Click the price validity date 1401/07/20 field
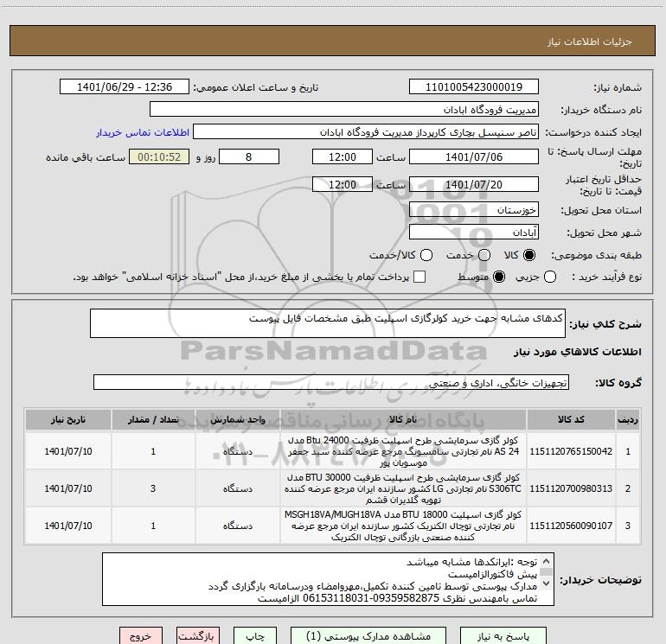666x644 pixels. tap(474, 184)
